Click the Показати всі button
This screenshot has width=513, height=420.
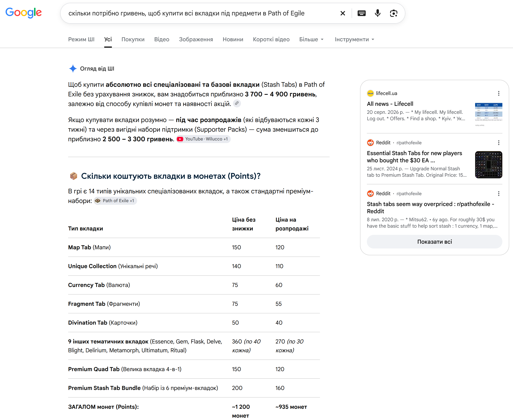(434, 242)
